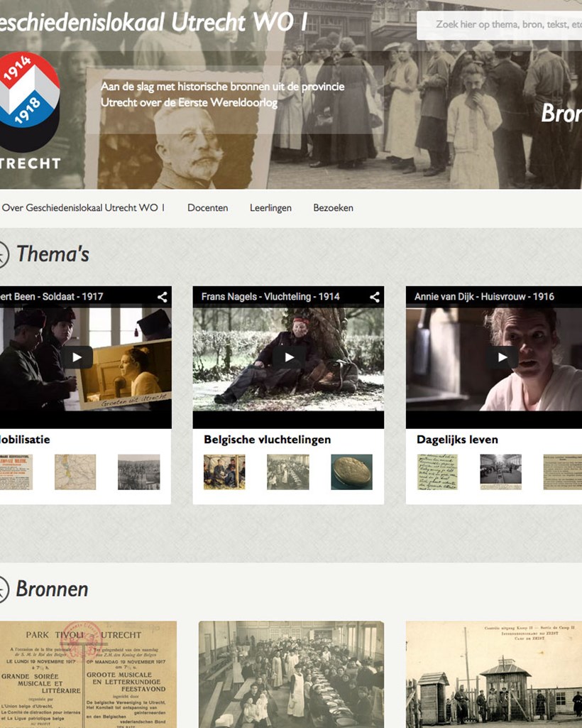
Task: Open the Bronnen section heading
Action: (52, 590)
